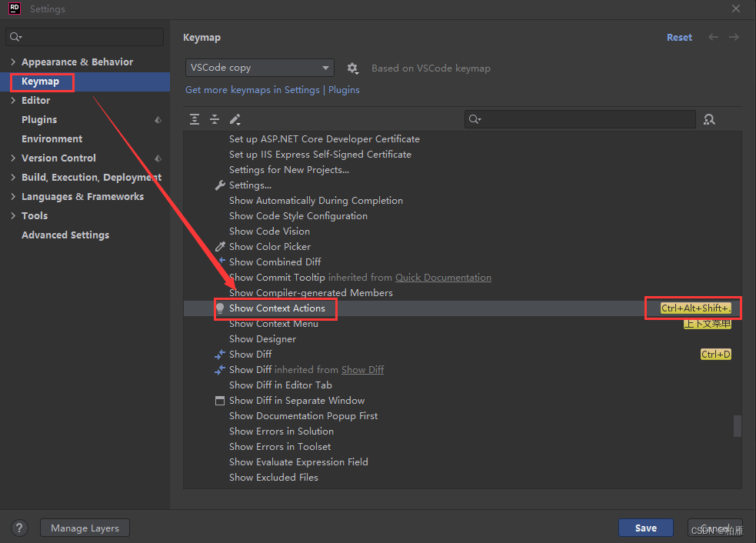Click magnifier in the keymap action search
756x543 pixels.
click(475, 119)
